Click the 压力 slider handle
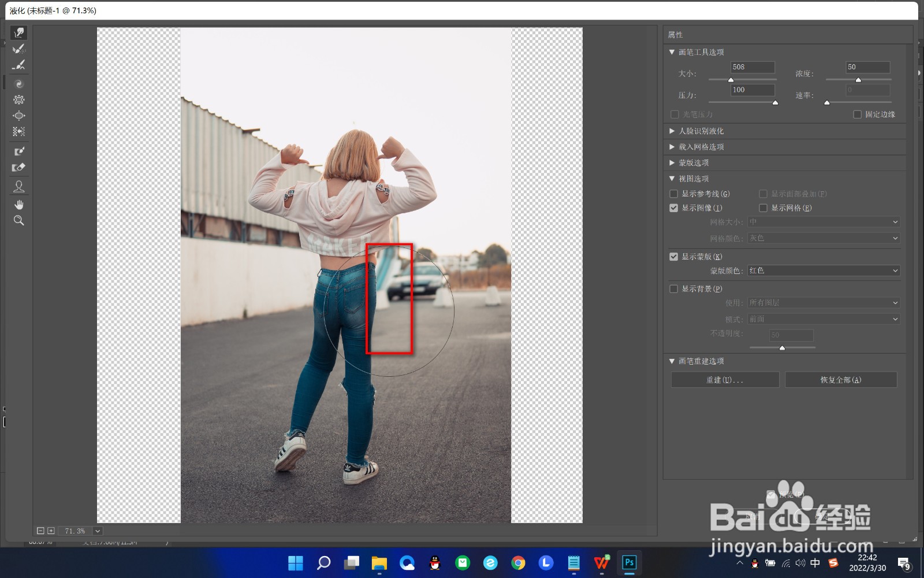The height and width of the screenshot is (578, 924). tap(775, 102)
